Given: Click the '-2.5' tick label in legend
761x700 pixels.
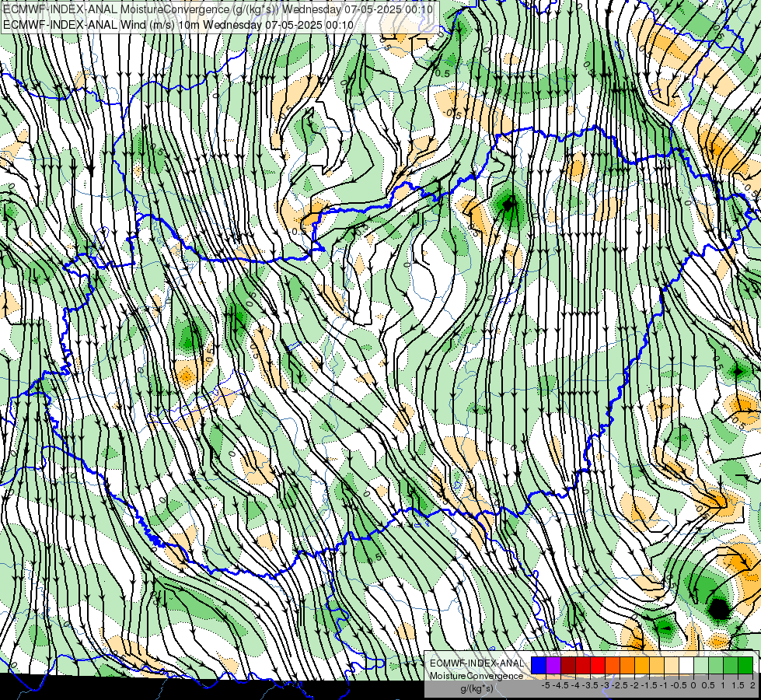Looking at the screenshot, I should (620, 685).
